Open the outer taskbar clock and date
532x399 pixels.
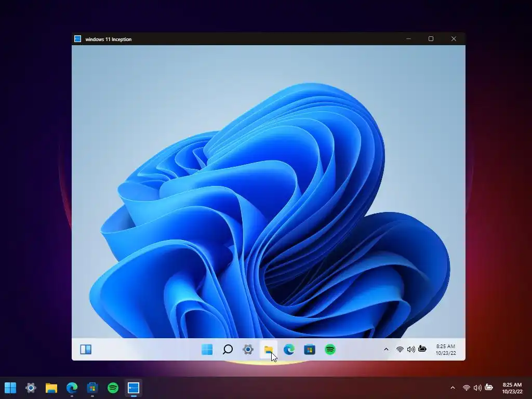512,388
